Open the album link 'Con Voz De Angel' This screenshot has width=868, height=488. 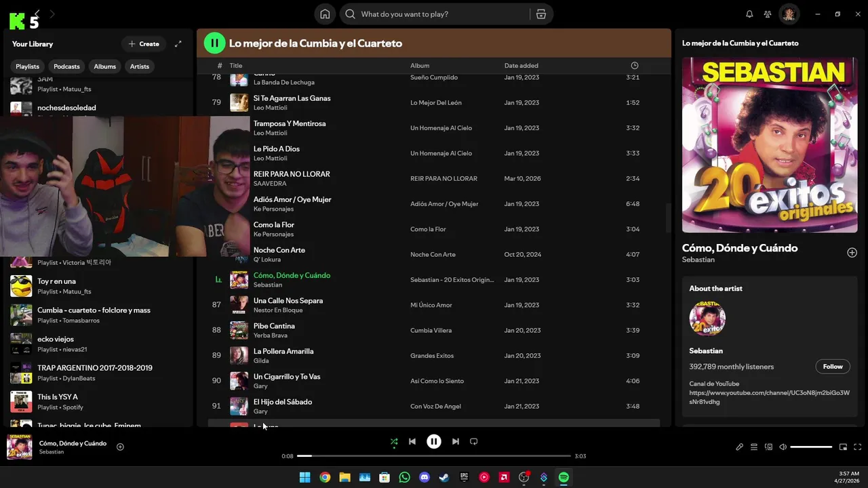[436, 407]
